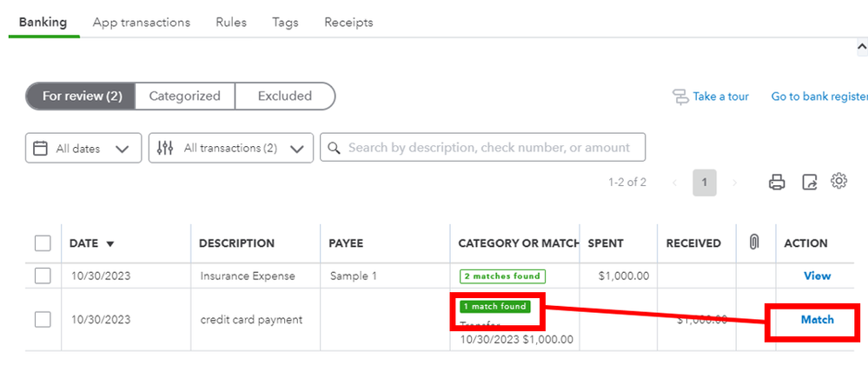Viewport: 868px width, 379px height.
Task: Open the All dates dropdown
Action: tap(83, 149)
